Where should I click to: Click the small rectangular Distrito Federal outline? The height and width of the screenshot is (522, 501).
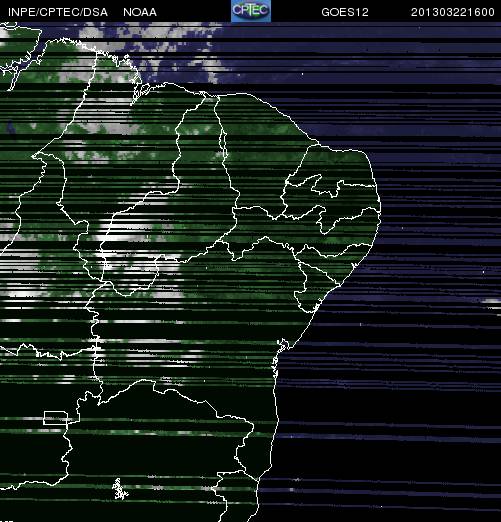pyautogui.click(x=55, y=418)
